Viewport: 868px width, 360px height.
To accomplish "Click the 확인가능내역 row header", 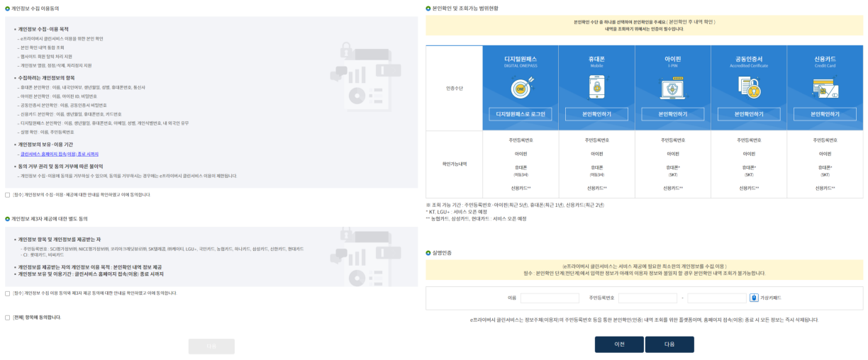I will coord(454,164).
